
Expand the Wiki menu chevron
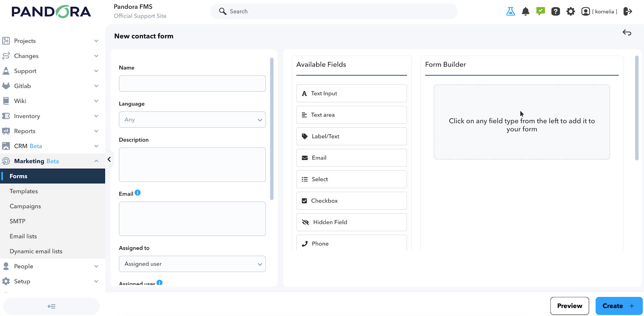click(96, 101)
